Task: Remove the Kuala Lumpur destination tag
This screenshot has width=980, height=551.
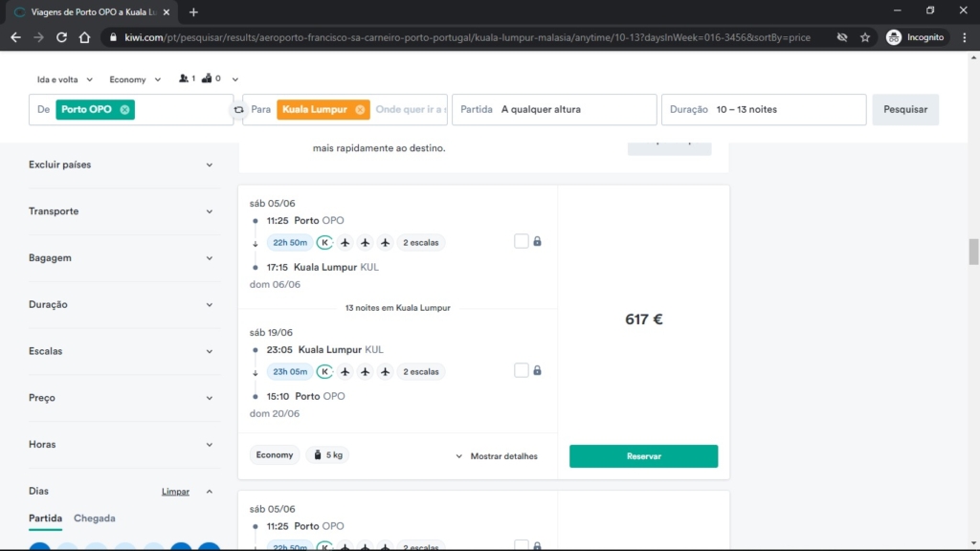Action: tap(360, 109)
